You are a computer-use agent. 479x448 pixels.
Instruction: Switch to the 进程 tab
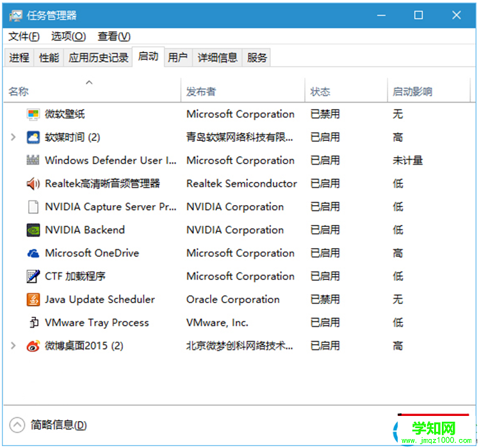click(x=19, y=58)
